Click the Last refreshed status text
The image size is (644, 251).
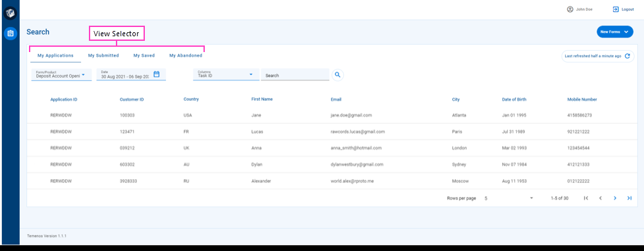[x=593, y=56]
